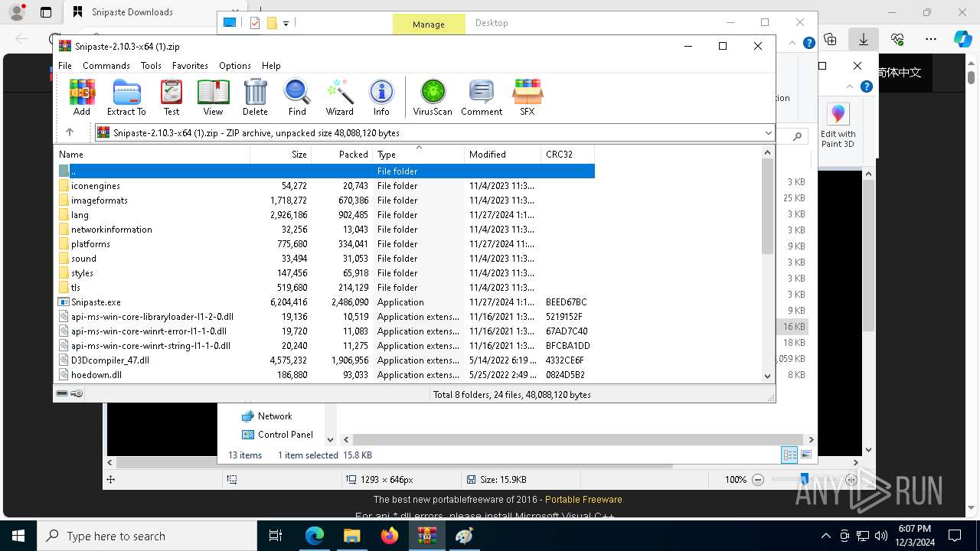The image size is (980, 551).
Task: Create SFX self-extracting archive
Action: click(528, 97)
